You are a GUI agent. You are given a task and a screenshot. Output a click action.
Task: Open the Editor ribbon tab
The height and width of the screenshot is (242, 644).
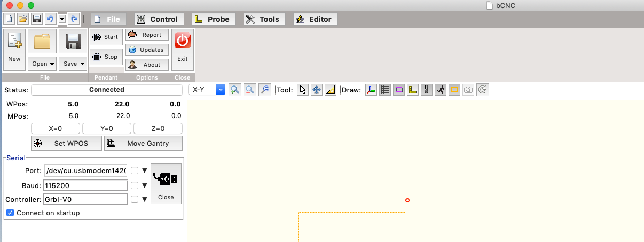pyautogui.click(x=315, y=19)
